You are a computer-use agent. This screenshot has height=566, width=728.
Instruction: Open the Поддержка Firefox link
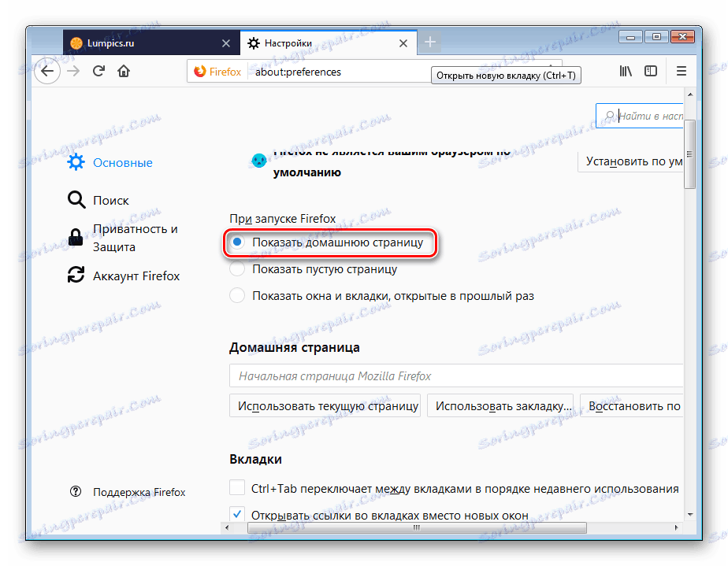[x=139, y=492]
